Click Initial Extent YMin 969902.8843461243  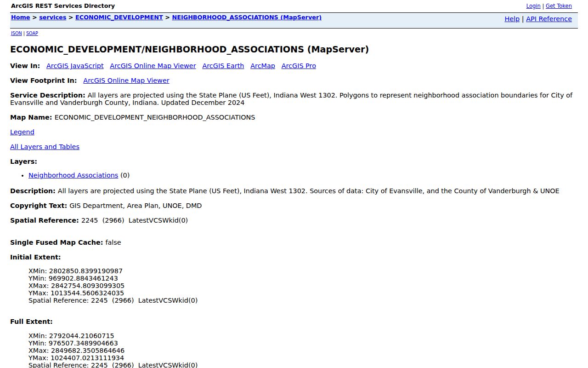coord(73,278)
